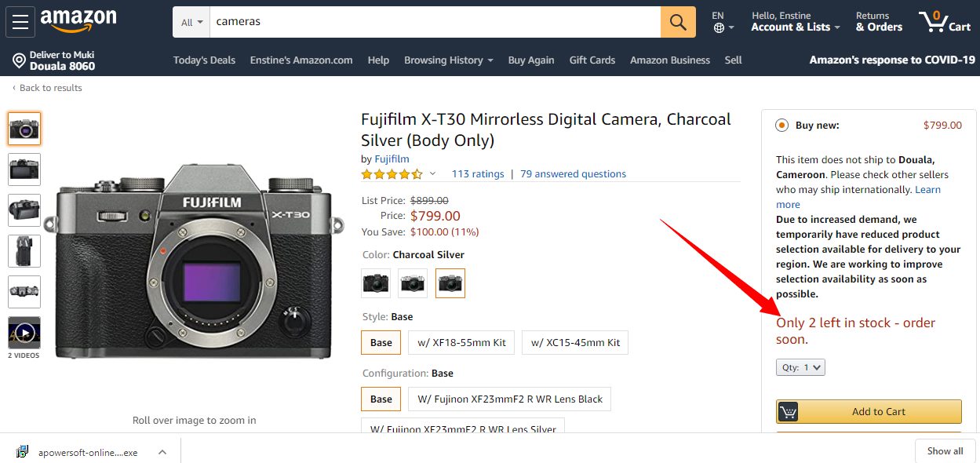The width and height of the screenshot is (980, 463).
Task: Open the main navigation hamburger menu
Action: [x=20, y=21]
